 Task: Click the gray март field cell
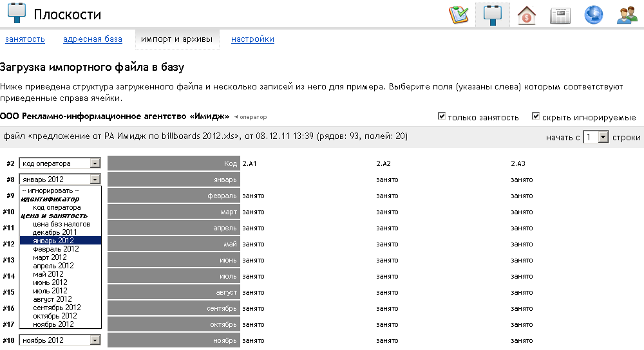click(174, 212)
